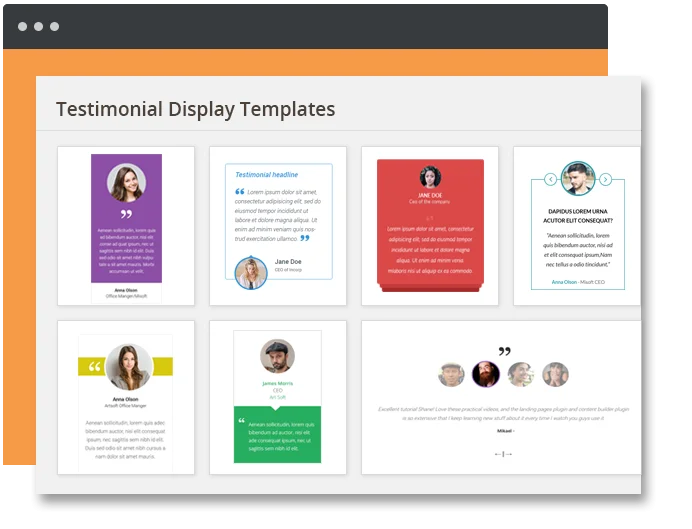
Task: Click the opening blue quote mark icon
Action: point(240,191)
